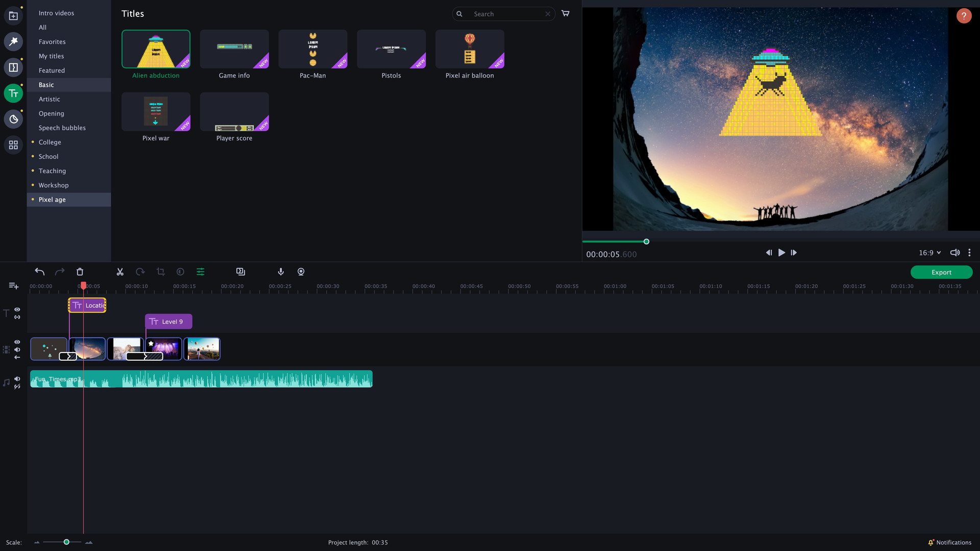Select the Pixel age titles category
The height and width of the screenshot is (551, 980).
[52, 199]
